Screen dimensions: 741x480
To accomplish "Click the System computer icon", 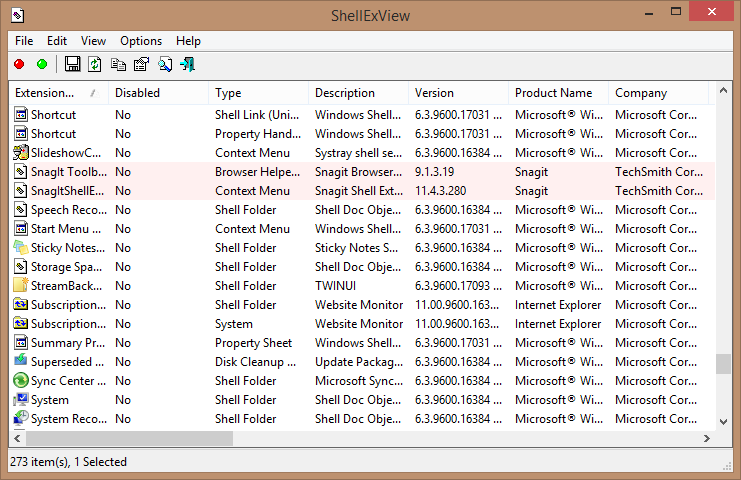I will coord(21,400).
